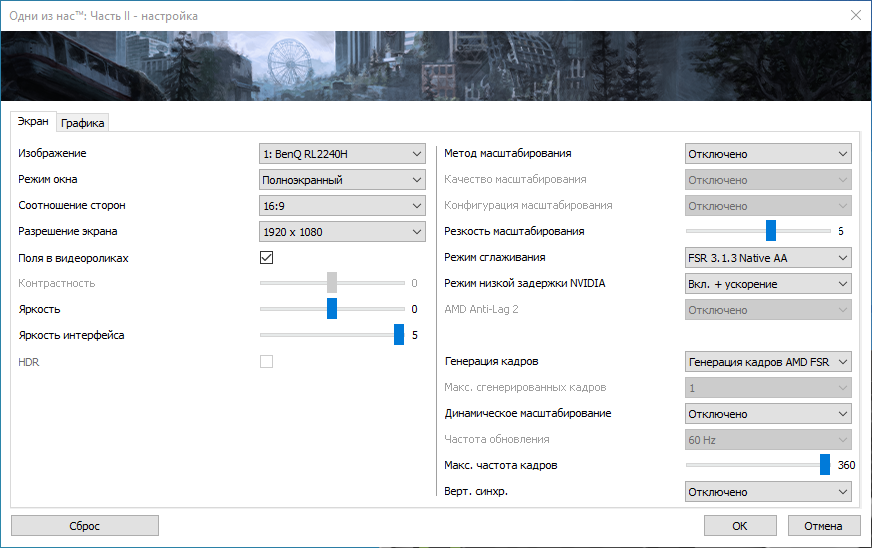
Task: Select the Экран tab
Action: click(33, 121)
